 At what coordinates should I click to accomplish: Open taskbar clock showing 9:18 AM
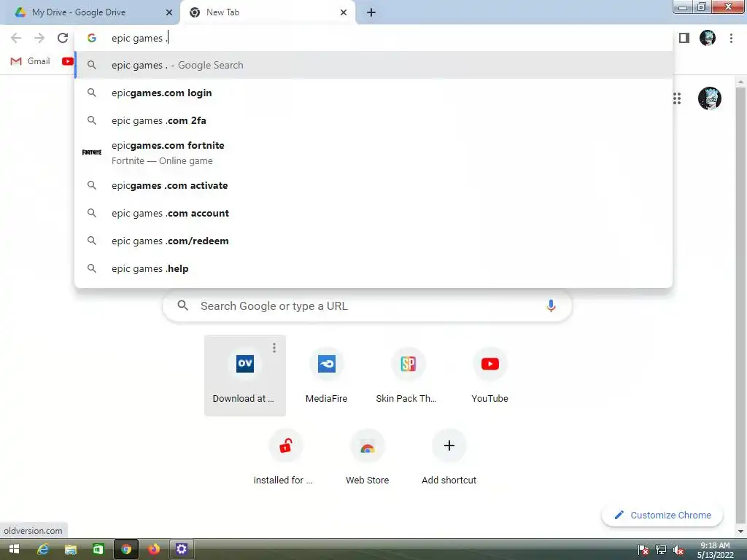click(715, 550)
